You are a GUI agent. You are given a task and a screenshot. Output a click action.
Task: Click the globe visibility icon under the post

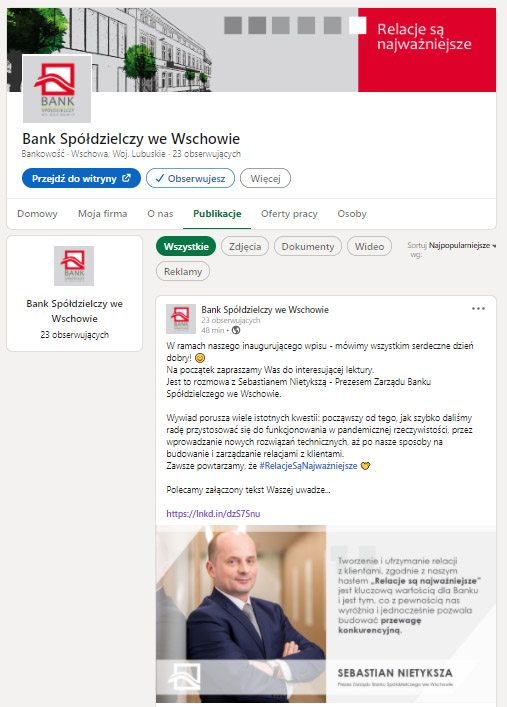tap(236, 330)
